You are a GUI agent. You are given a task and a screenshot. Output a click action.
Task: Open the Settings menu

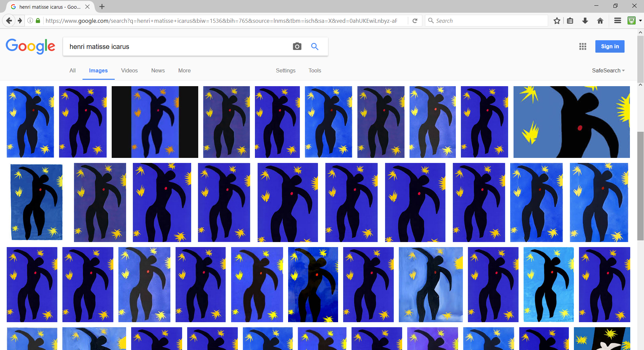pos(286,71)
